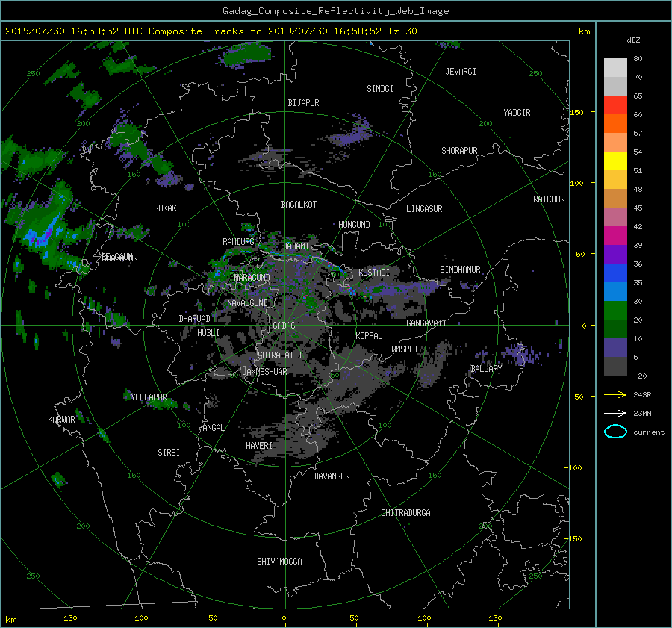Click the YELLAPUR label
Image resolution: width=672 pixels, height=628 pixels.
tap(149, 397)
